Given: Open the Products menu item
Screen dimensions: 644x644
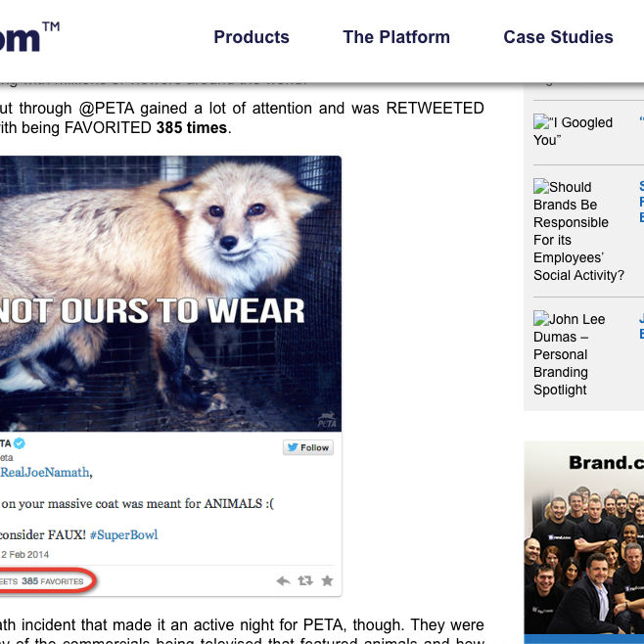Looking at the screenshot, I should pyautogui.click(x=252, y=37).
